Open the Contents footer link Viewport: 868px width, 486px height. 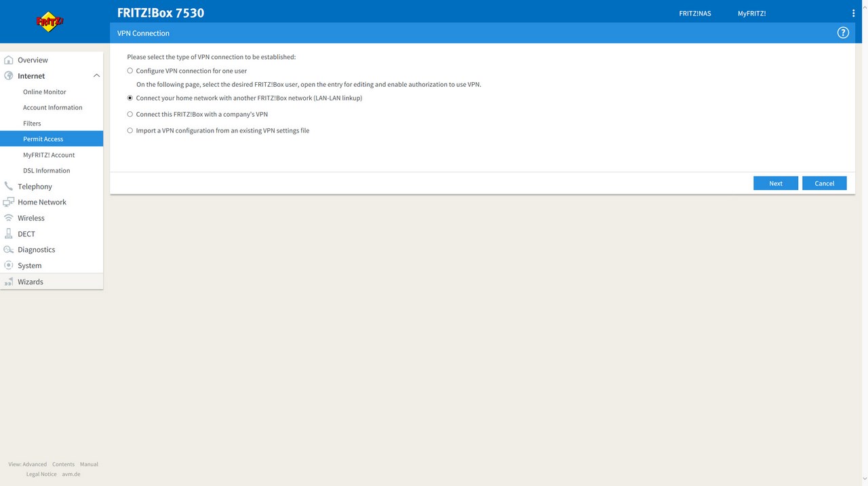[x=63, y=464]
